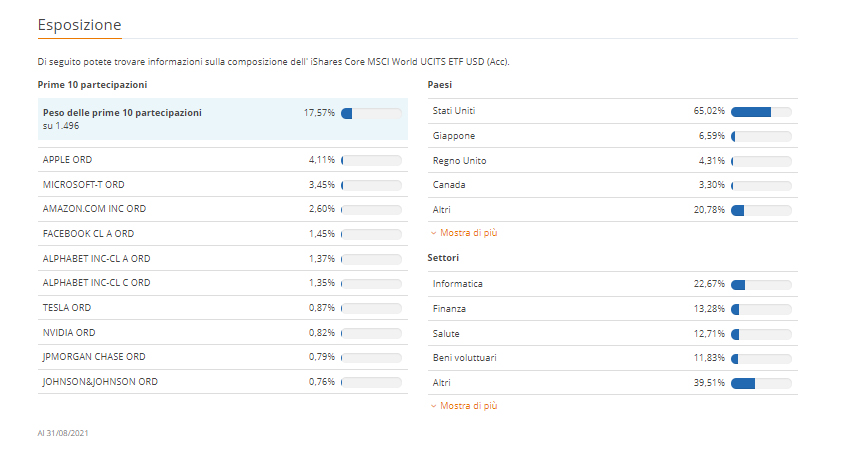The image size is (845, 452).
Task: Open the JOHNSON&JOHNSON ORD entry
Action: [x=100, y=381]
